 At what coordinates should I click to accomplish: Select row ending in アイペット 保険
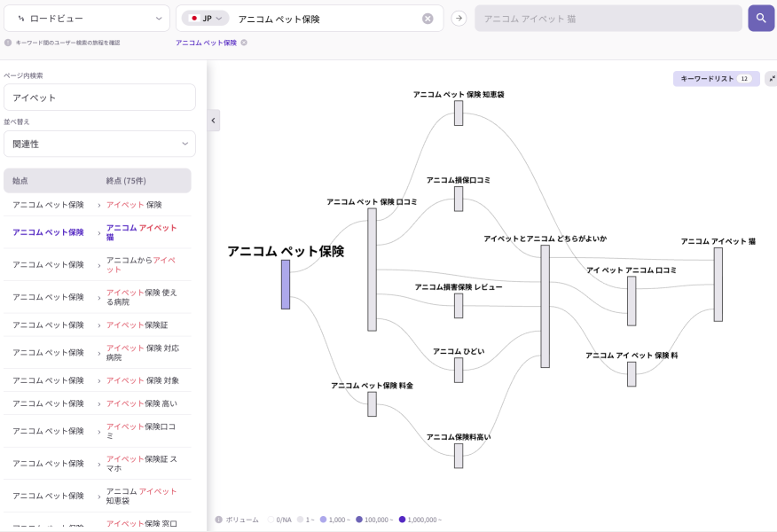98,205
